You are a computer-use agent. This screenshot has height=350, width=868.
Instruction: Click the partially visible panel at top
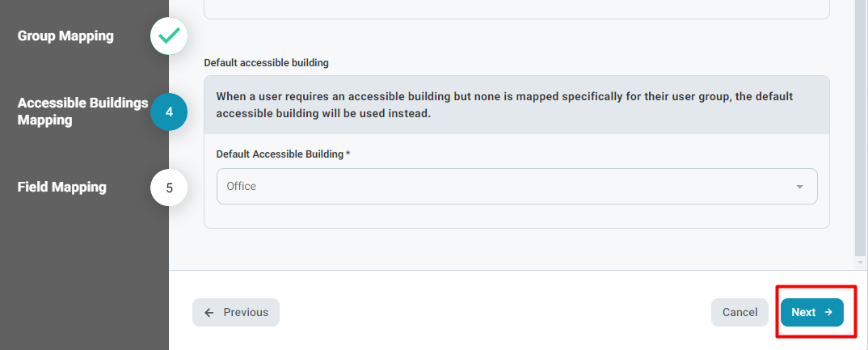point(517,10)
